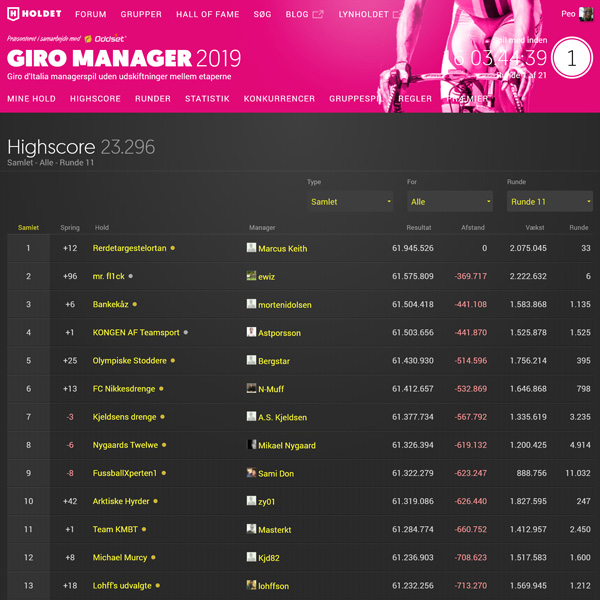Viewport: 600px width, 600px height.
Task: Open manager Bergstar's profile
Action: 274,361
